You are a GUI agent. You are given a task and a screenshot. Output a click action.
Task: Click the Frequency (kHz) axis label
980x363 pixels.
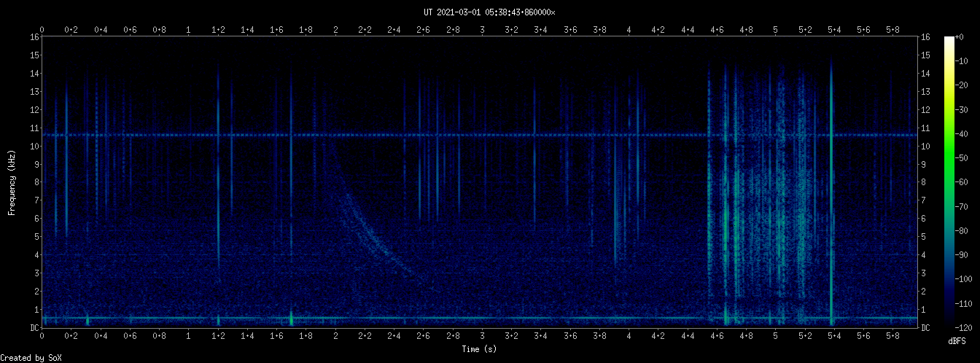(x=12, y=182)
